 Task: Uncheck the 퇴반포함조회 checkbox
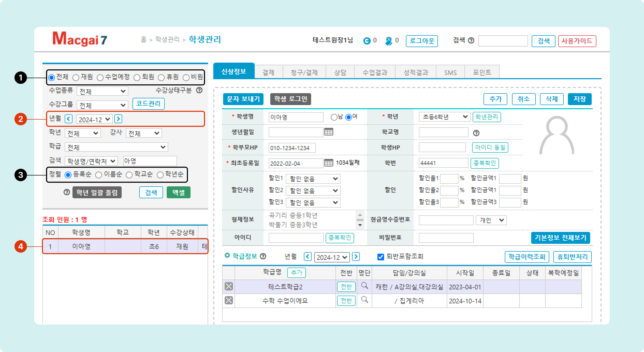380,257
